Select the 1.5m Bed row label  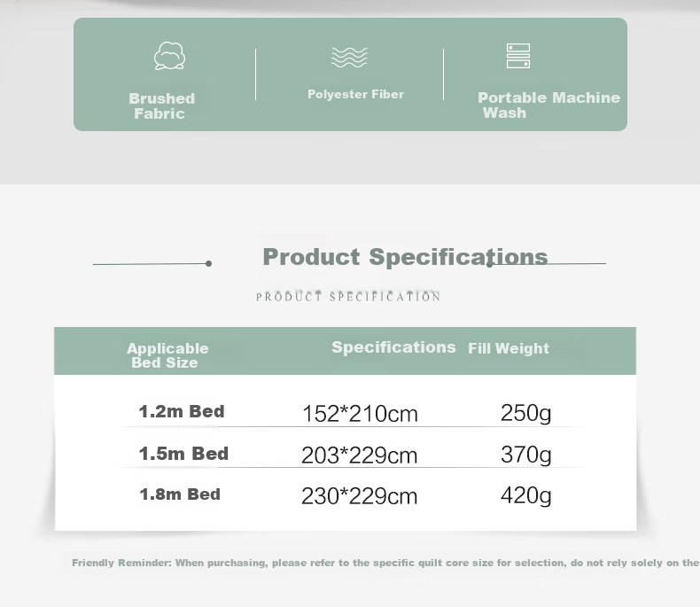coord(183,454)
